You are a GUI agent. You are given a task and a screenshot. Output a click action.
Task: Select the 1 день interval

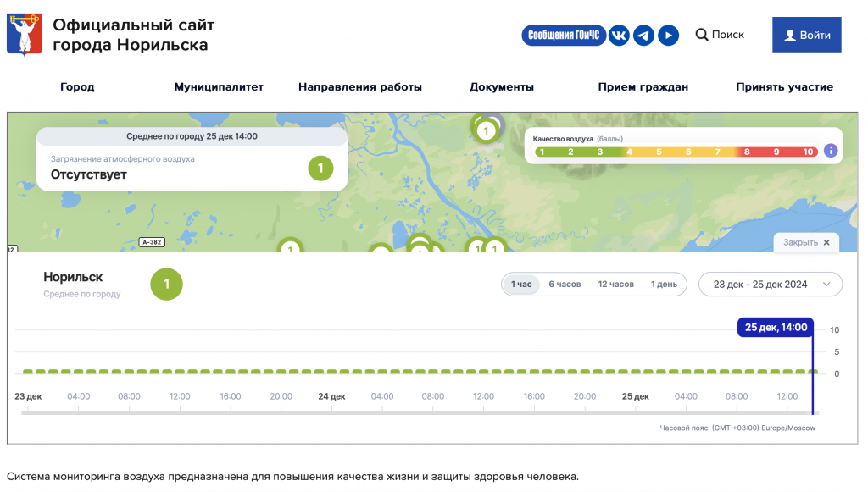pos(664,285)
